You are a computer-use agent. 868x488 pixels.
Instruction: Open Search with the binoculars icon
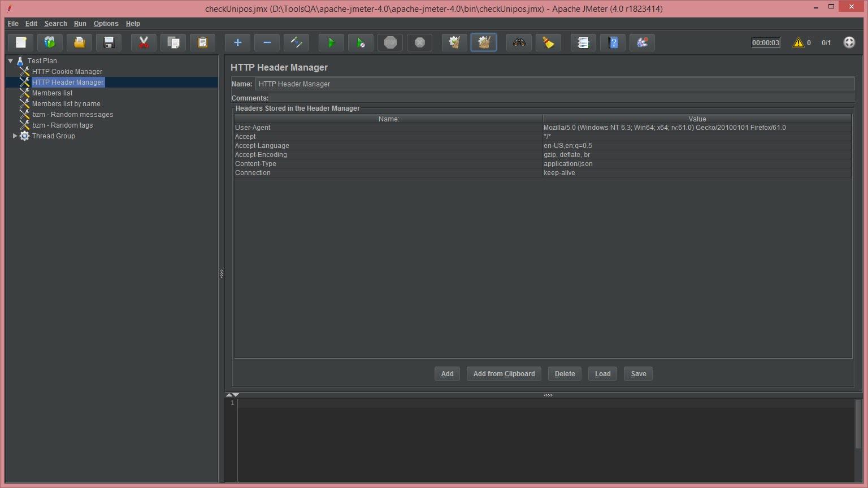point(519,42)
